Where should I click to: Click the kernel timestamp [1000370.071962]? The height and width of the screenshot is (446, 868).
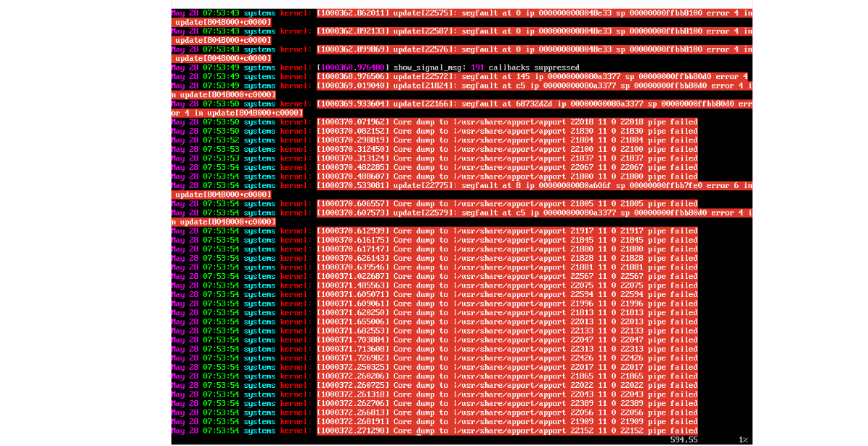[353, 122]
